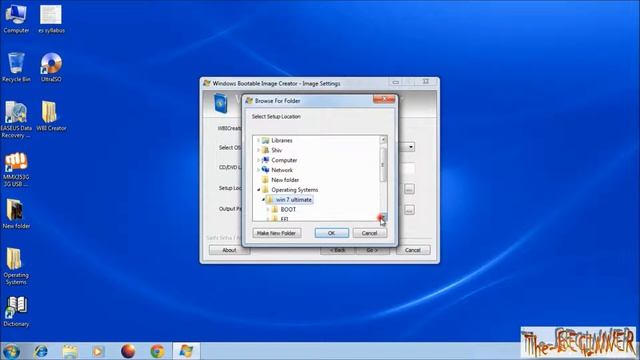Launch Google Chrome from the taskbar
640x360 pixels.
tap(157, 351)
